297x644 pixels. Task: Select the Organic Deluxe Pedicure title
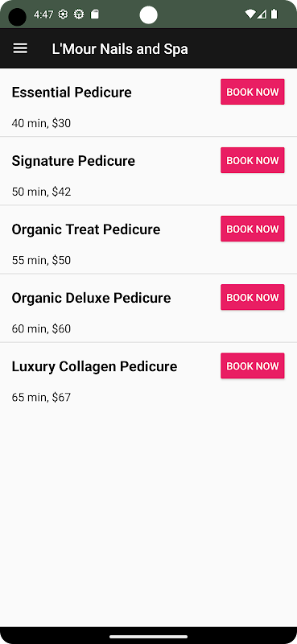pyautogui.click(x=91, y=298)
